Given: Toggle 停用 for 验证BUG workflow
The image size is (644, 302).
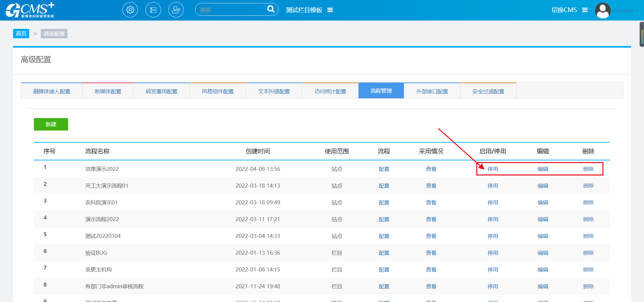Looking at the screenshot, I should click(x=492, y=253).
